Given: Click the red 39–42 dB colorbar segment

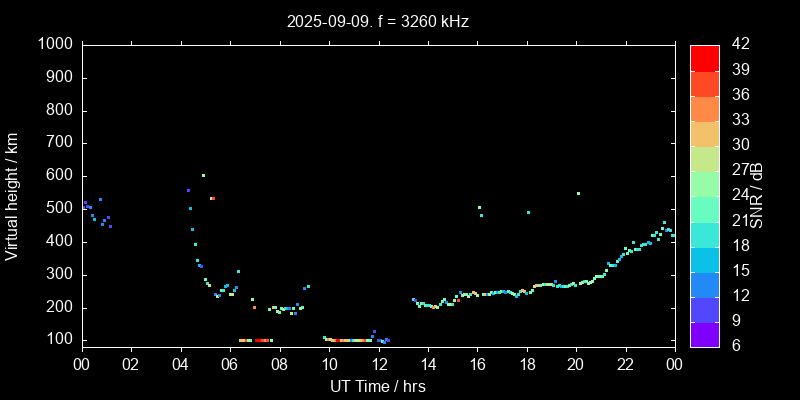Looking at the screenshot, I should (x=704, y=58).
